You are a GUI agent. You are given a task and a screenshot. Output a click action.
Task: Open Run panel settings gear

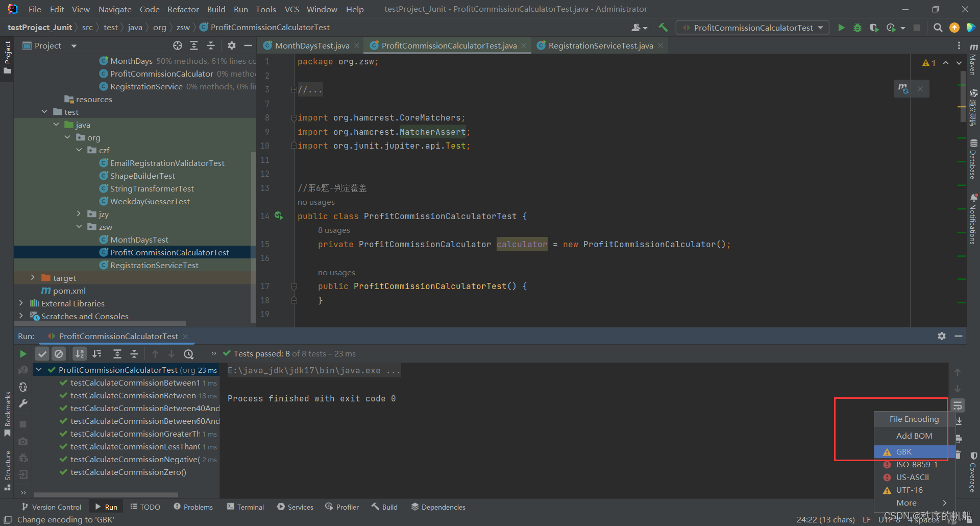[942, 336]
